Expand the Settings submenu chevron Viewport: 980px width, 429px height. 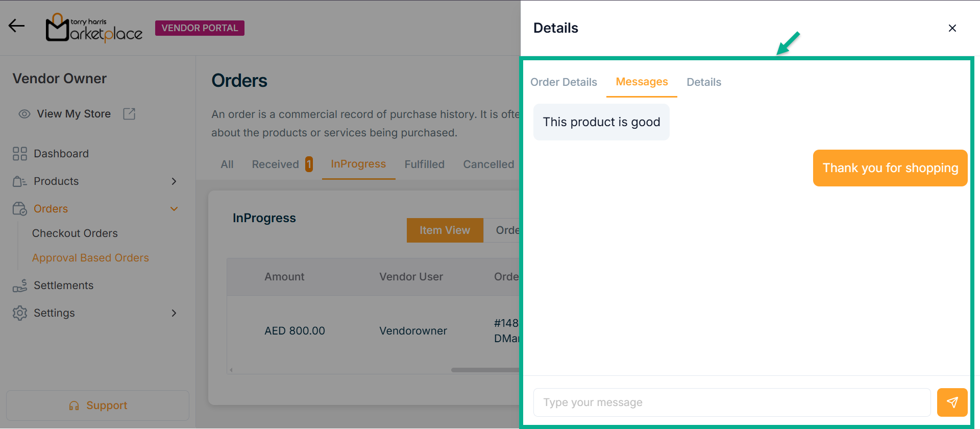click(x=174, y=313)
